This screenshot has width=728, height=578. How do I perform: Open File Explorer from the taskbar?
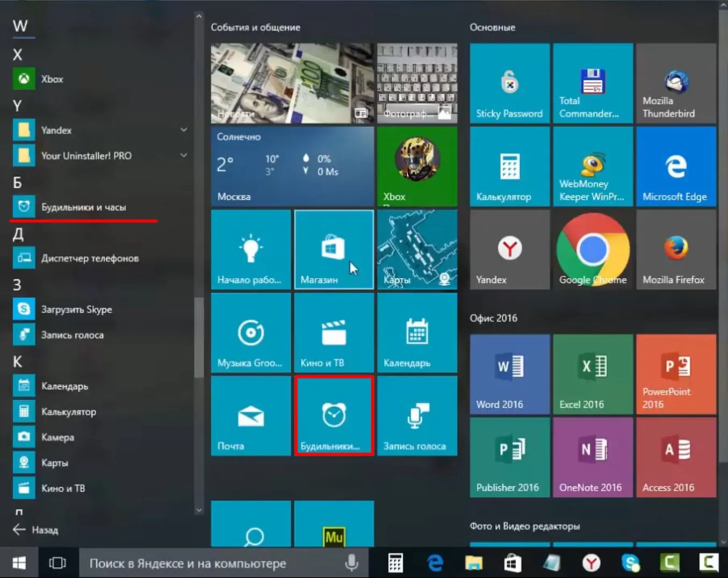click(474, 563)
